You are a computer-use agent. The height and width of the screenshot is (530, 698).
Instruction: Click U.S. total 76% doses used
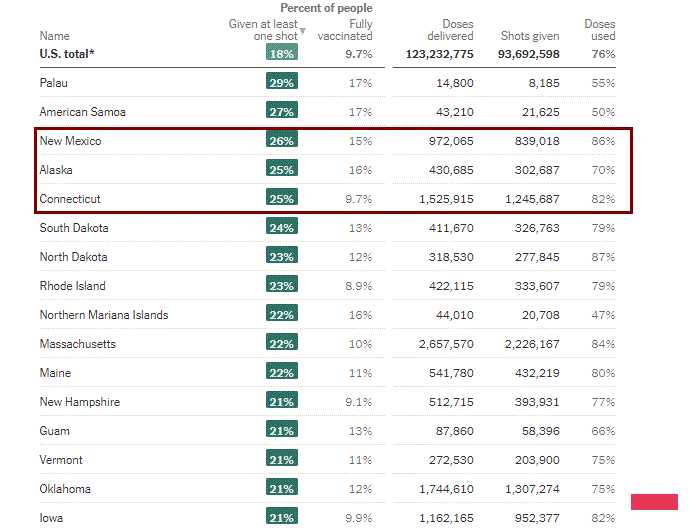[604, 54]
